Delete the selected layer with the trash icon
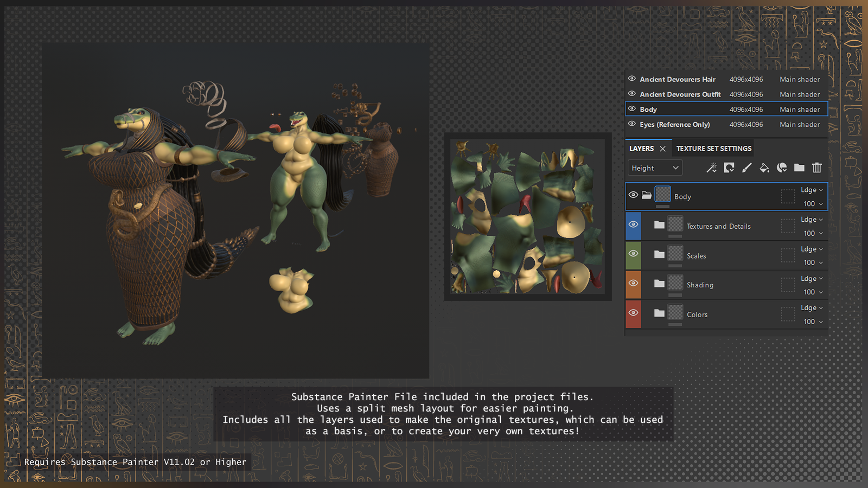The width and height of the screenshot is (868, 488). pos(816,168)
